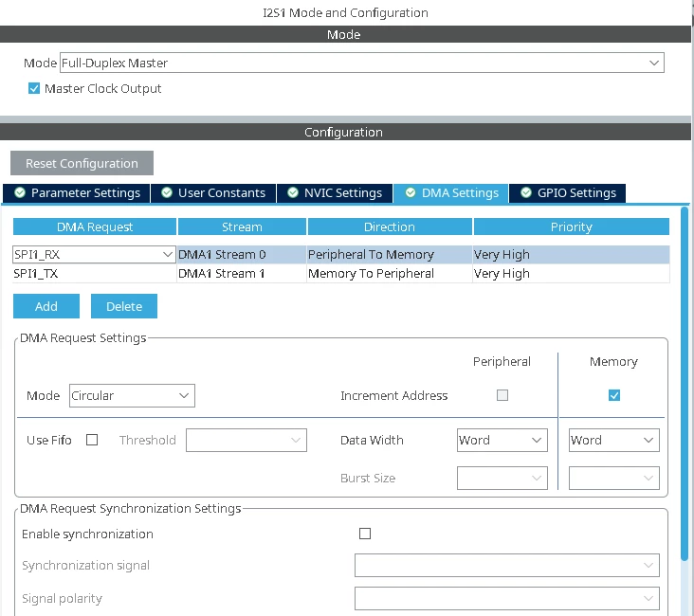Click the Delete button for the DMA request
The width and height of the screenshot is (694, 616).
(124, 306)
